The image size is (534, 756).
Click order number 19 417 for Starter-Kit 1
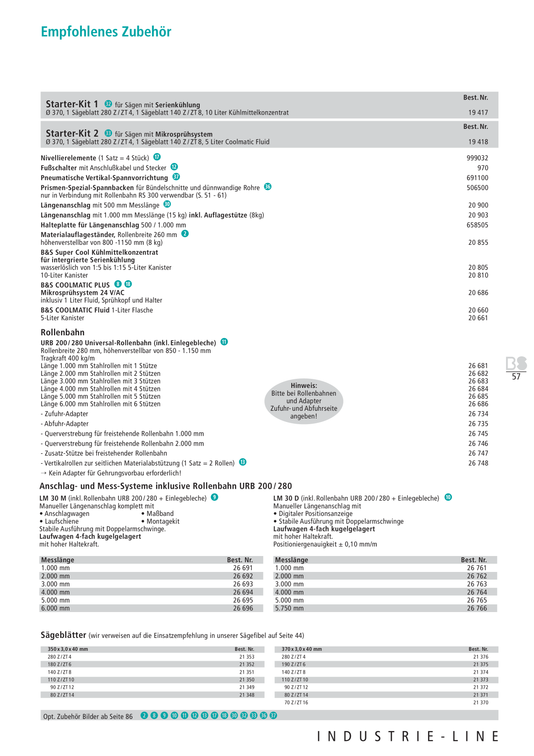tap(478, 112)
